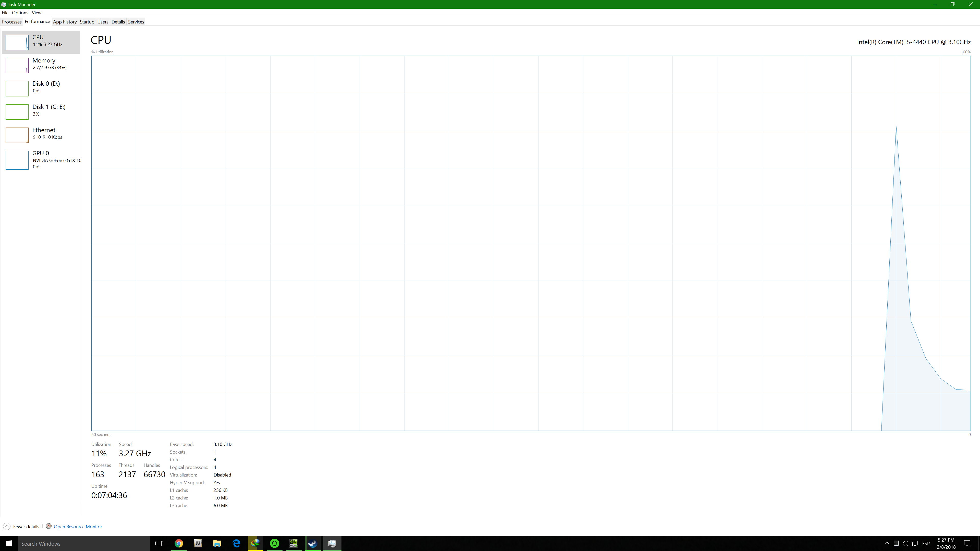980x551 pixels.
Task: Click the 66730 handles value
Action: coord(154,474)
